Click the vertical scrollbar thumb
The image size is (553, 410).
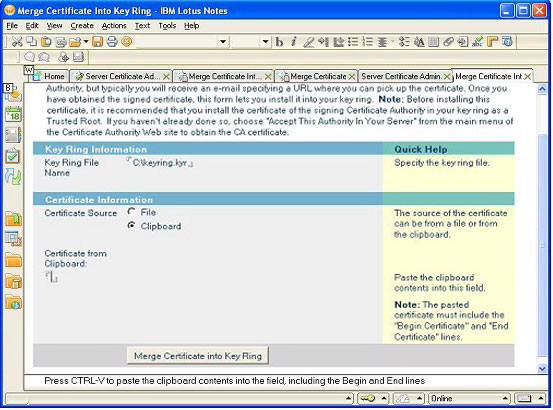pyautogui.click(x=542, y=245)
